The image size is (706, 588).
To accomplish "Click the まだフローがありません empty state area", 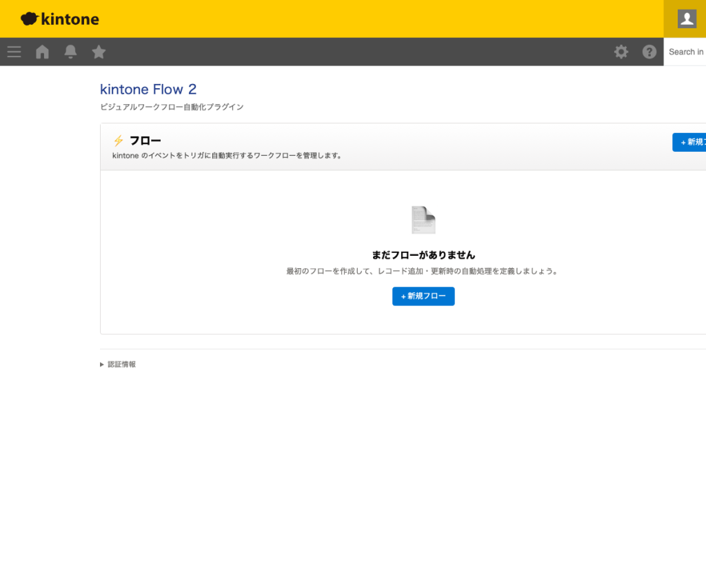I will coord(423,254).
